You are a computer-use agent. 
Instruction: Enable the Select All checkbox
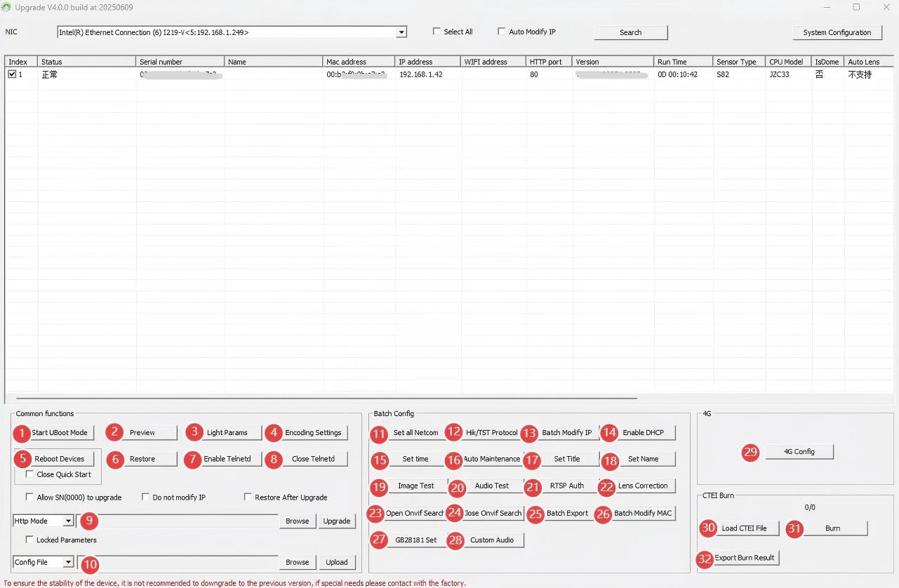[437, 32]
